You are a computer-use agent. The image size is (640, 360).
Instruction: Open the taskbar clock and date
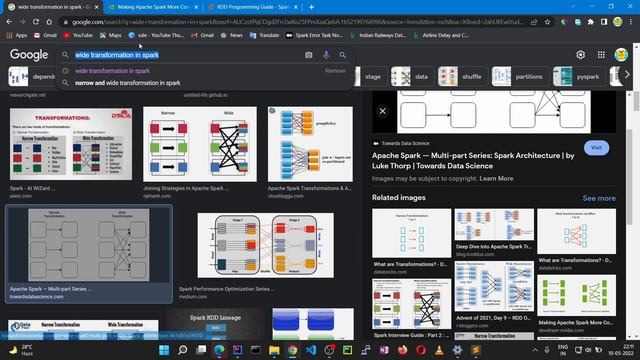point(620,350)
